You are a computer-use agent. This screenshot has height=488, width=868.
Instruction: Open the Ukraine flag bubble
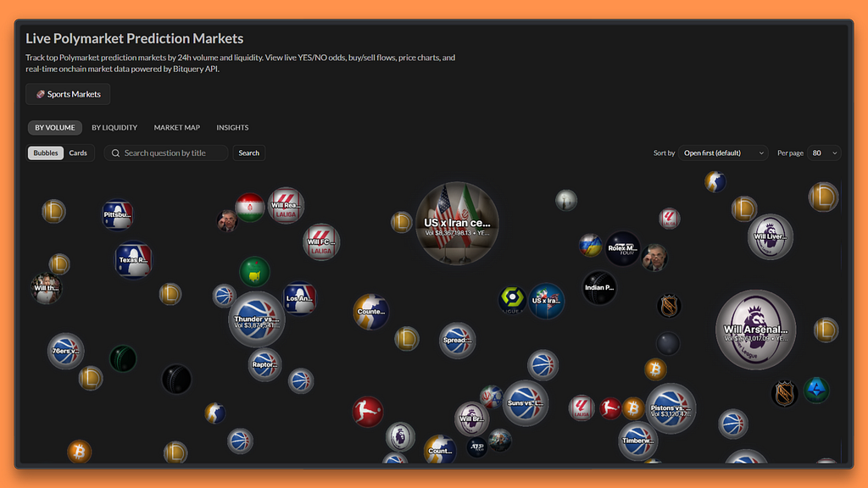(590, 245)
